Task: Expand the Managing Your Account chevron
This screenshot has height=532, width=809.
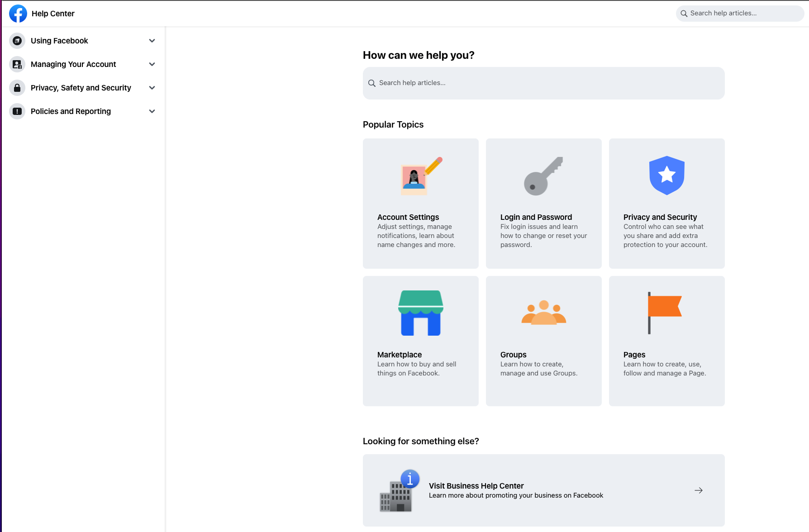Action: (152, 64)
